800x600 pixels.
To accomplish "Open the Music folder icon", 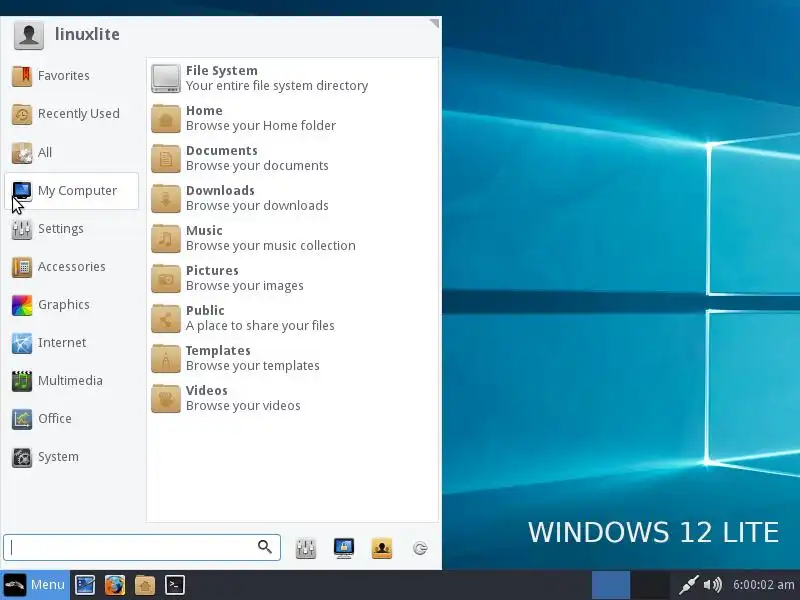I will [x=166, y=238].
